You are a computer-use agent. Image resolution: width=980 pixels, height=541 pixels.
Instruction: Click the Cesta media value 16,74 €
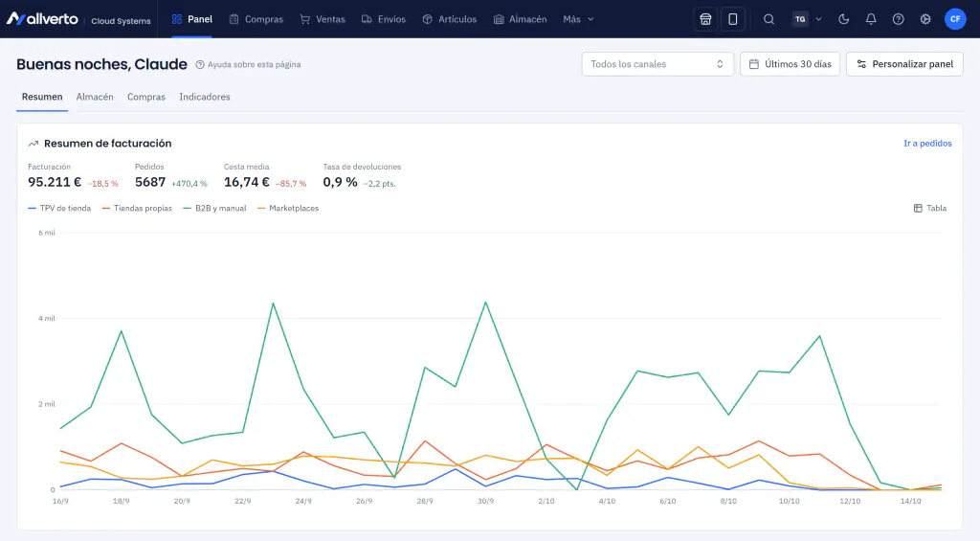click(246, 182)
